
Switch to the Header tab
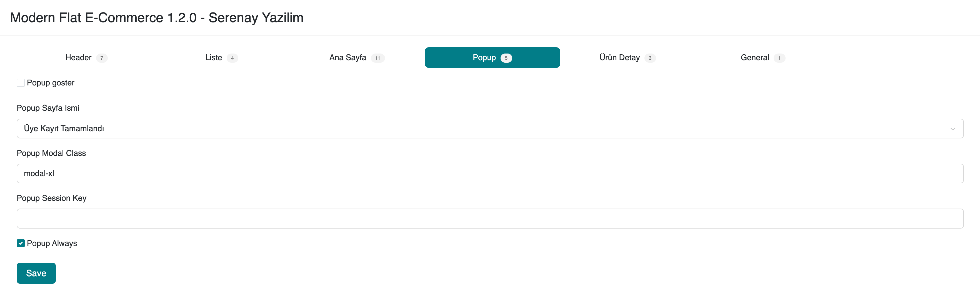pos(78,58)
